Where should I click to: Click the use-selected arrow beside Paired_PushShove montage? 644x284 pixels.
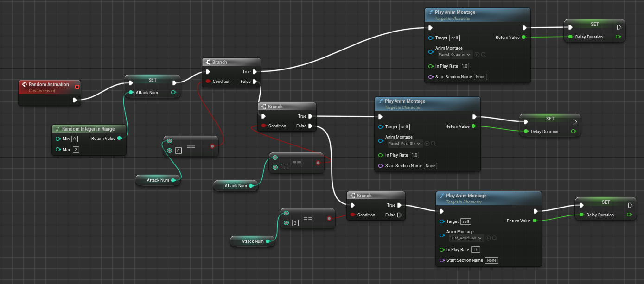coord(427,144)
